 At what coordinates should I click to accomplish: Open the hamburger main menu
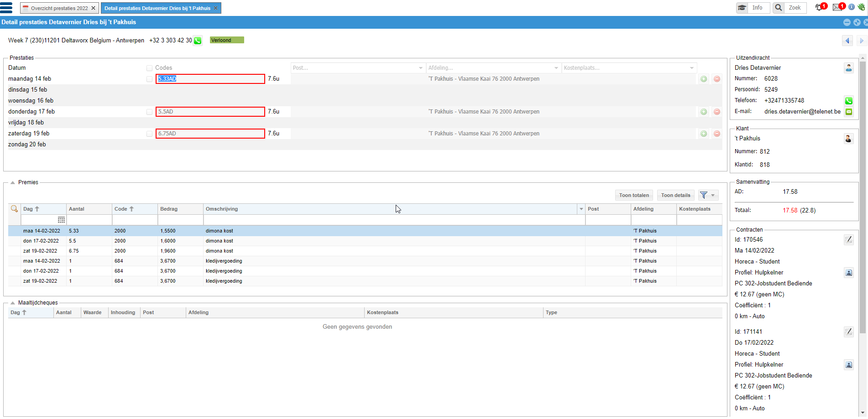[6, 8]
